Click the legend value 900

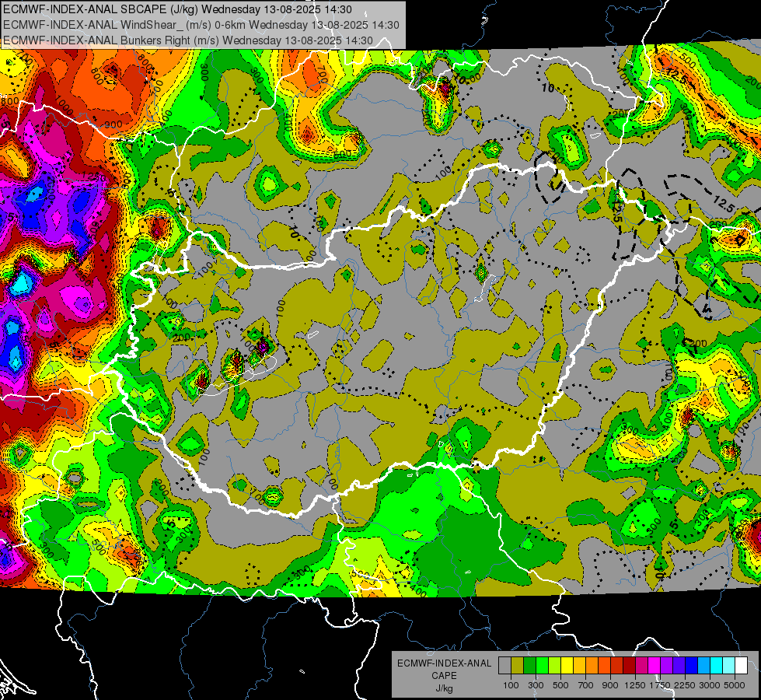click(610, 685)
